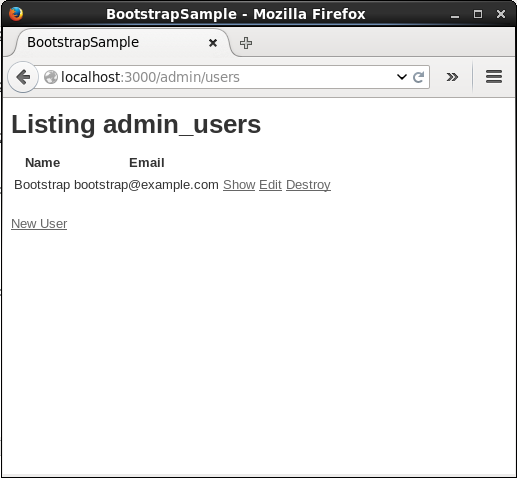Minimize the Firefox window

coord(455,15)
